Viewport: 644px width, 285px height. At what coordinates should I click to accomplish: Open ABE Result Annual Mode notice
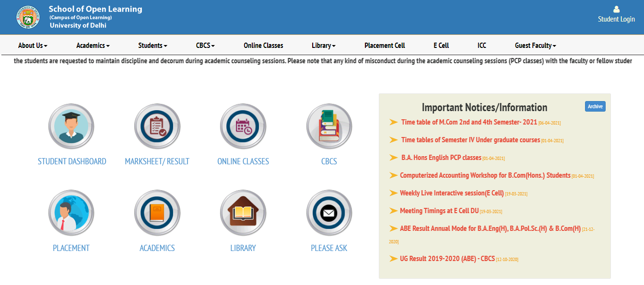pyautogui.click(x=490, y=228)
